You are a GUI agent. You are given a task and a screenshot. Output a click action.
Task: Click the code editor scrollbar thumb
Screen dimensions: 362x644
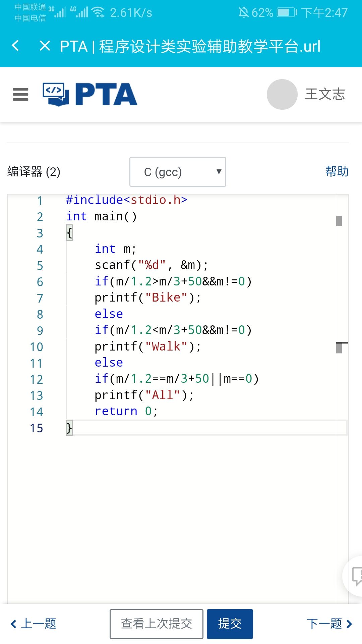(339, 221)
